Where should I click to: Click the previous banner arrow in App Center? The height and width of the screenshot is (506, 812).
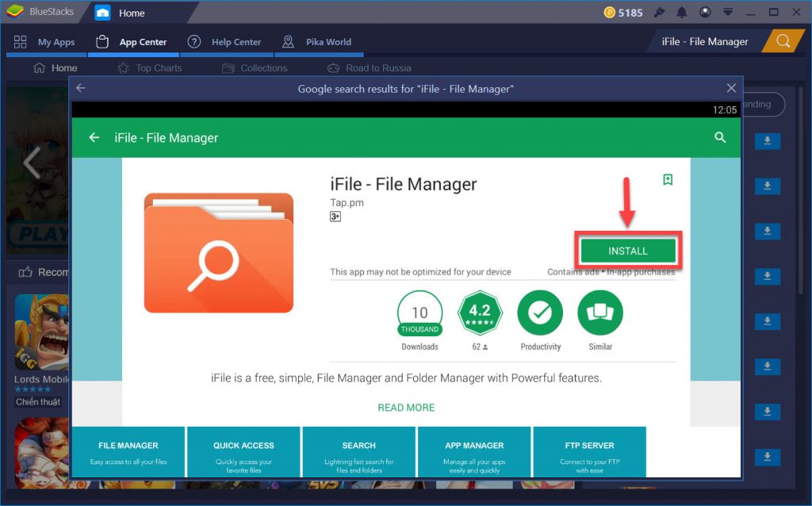pos(32,163)
